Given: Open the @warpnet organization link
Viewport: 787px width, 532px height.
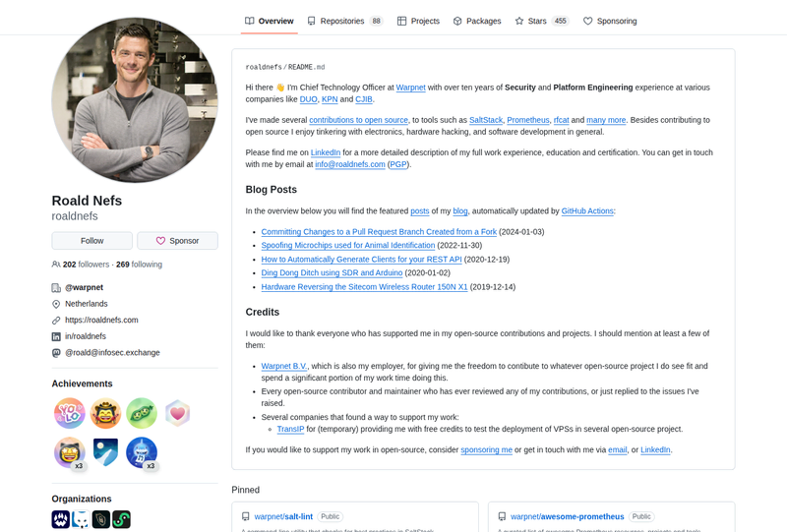Looking at the screenshot, I should click(84, 287).
